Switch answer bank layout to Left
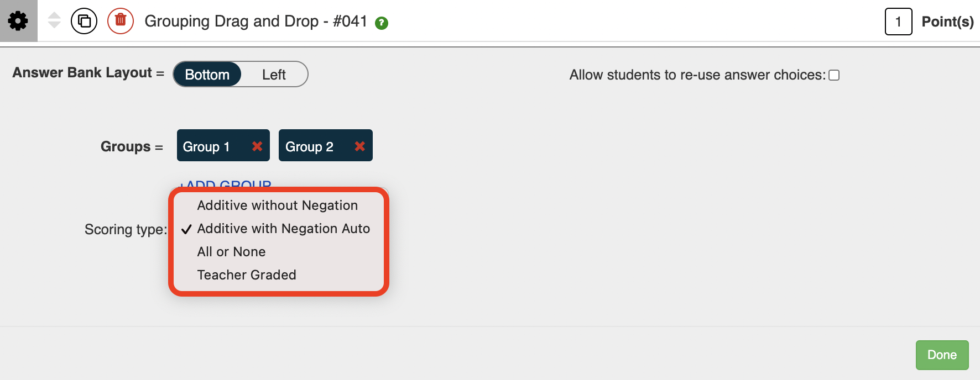The width and height of the screenshot is (980, 380). point(274,75)
